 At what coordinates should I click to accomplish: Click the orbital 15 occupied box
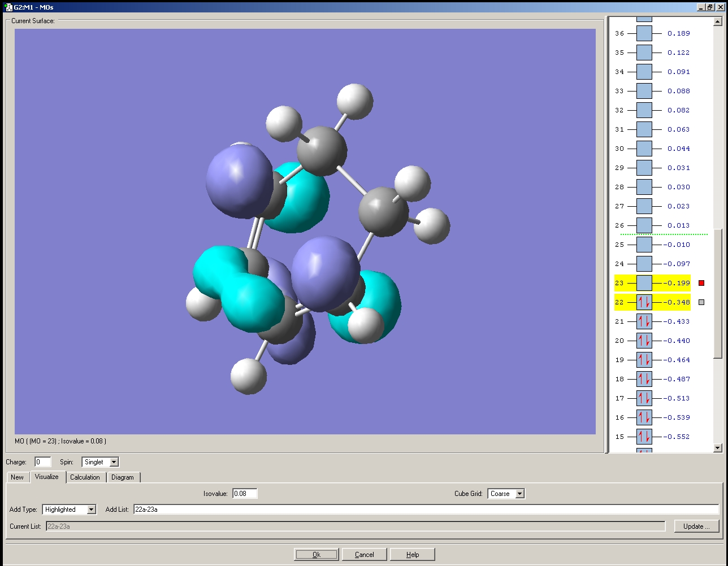coord(644,437)
